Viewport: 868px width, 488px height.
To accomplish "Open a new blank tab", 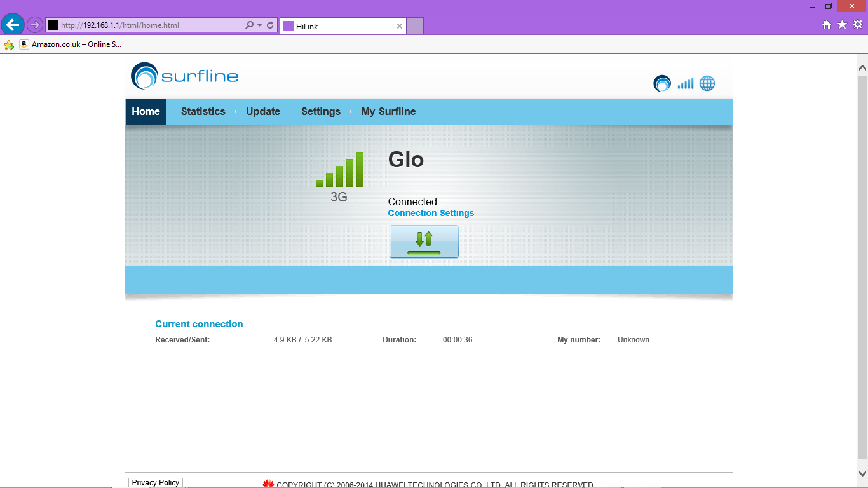I will pos(415,26).
